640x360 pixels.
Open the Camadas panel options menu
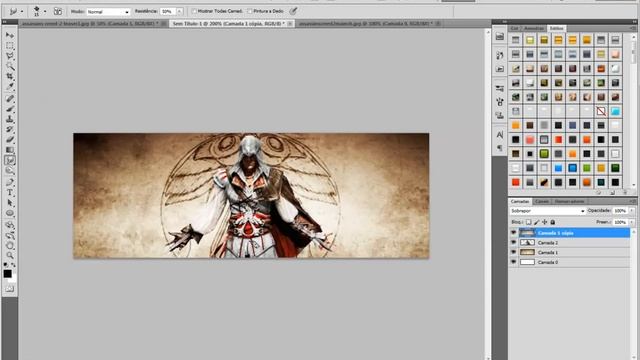[633, 201]
